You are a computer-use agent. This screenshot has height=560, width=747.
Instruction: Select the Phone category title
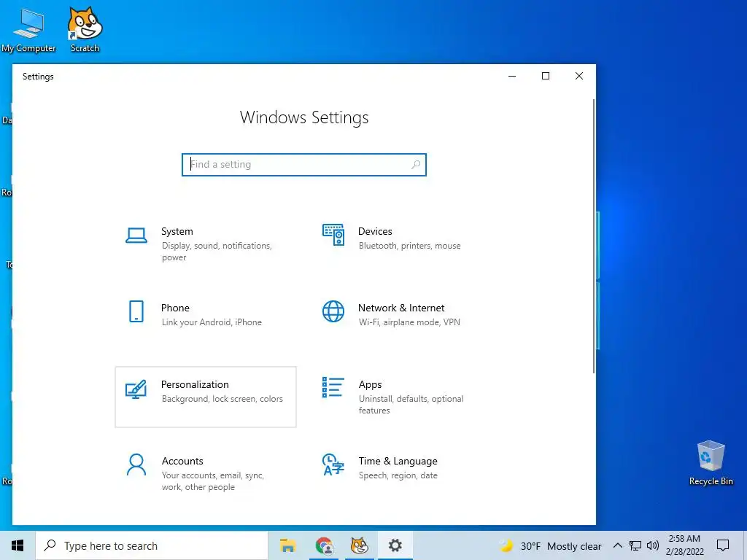[175, 308]
